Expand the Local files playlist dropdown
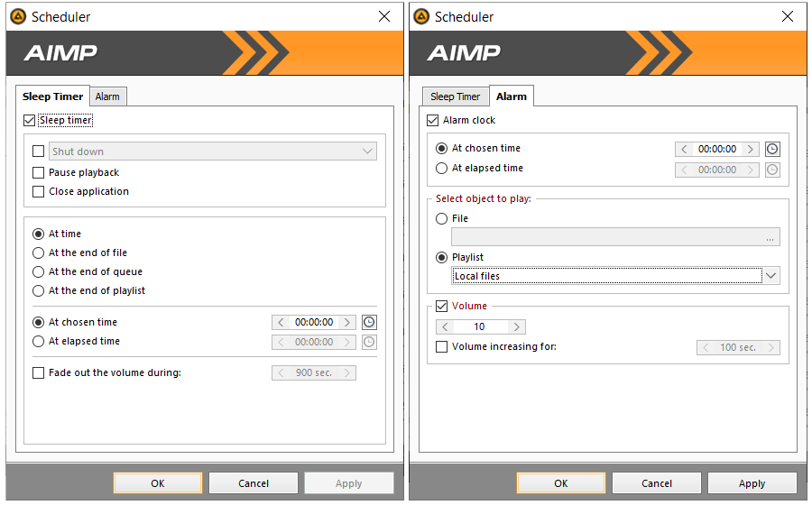 pyautogui.click(x=771, y=276)
